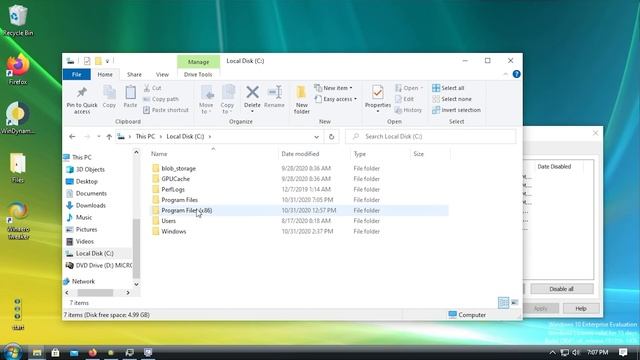Collapse the ribbon with the chevron
The width and height of the screenshot is (640, 360).
(505, 74)
